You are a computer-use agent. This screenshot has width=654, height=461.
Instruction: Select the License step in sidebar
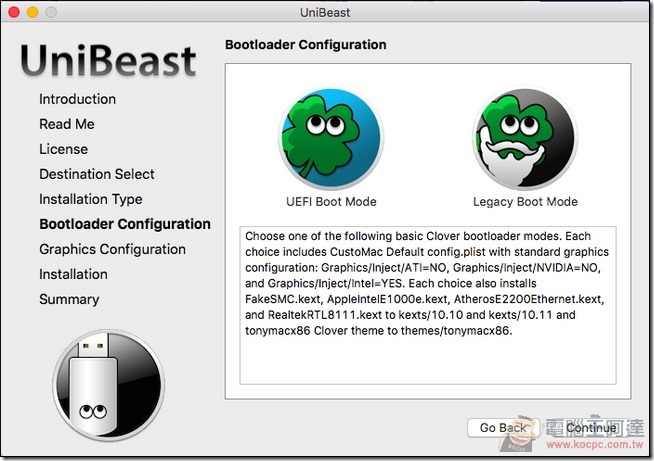pyautogui.click(x=63, y=149)
